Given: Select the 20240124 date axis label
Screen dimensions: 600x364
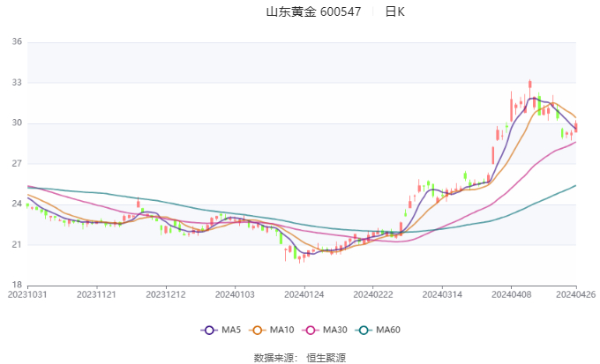Looking at the screenshot, I should click(x=303, y=293).
